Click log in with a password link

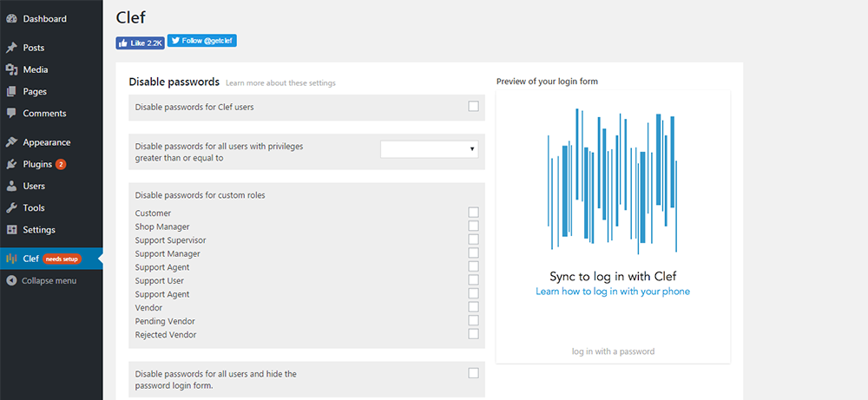click(x=614, y=351)
